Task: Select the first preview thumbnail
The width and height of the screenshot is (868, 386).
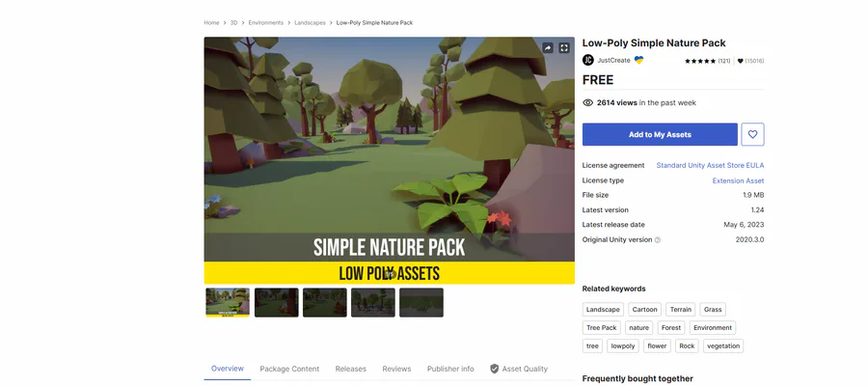Action: point(228,302)
